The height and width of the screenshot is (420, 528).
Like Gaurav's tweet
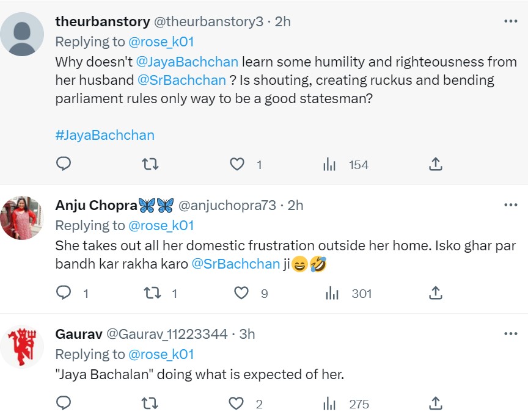(237, 404)
